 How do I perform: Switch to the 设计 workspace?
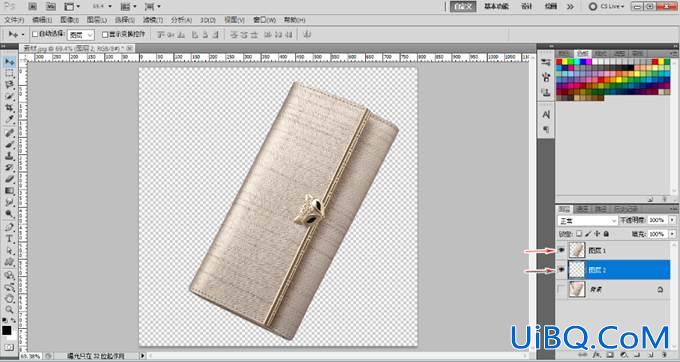click(526, 7)
